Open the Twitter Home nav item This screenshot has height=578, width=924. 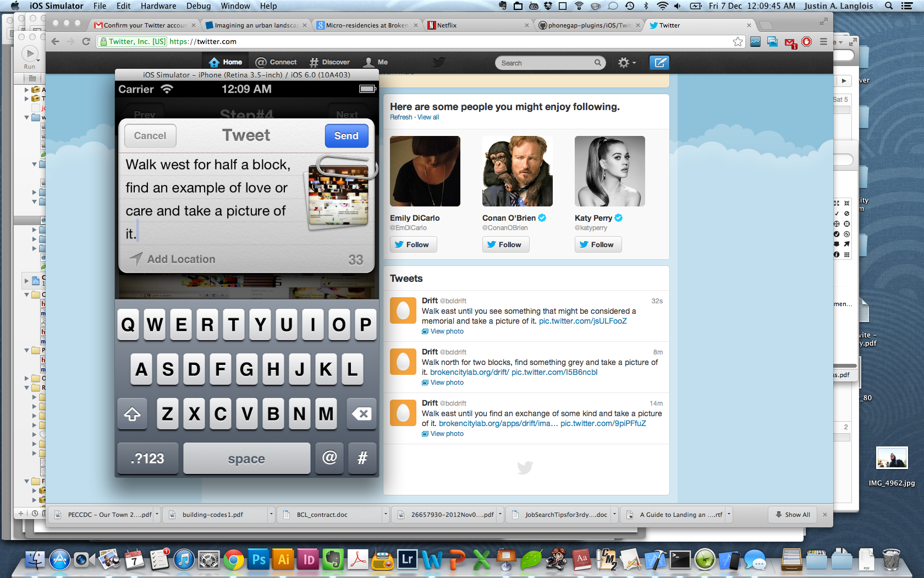pyautogui.click(x=226, y=62)
